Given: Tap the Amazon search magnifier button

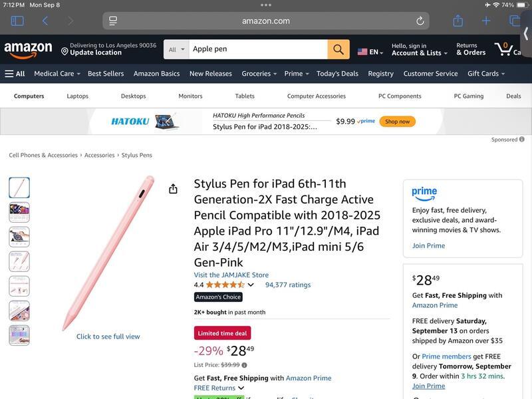Looking at the screenshot, I should (338, 50).
